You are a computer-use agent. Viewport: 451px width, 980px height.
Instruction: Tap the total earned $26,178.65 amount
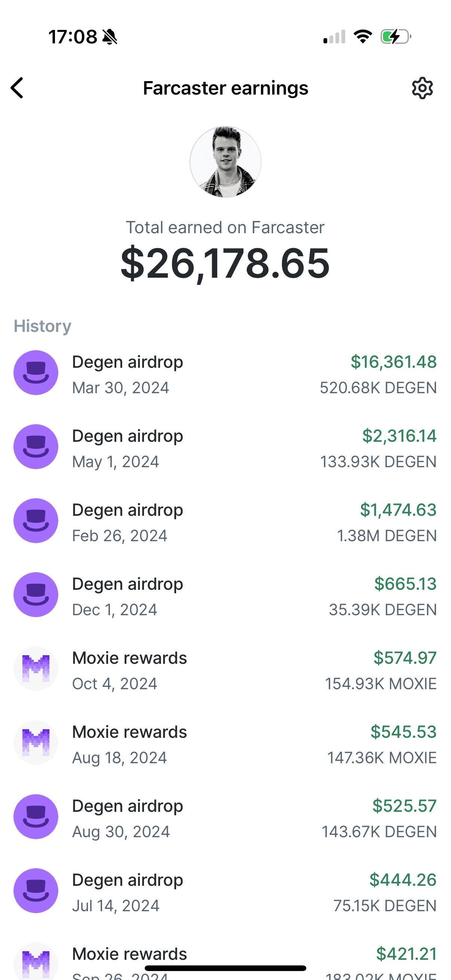[225, 264]
